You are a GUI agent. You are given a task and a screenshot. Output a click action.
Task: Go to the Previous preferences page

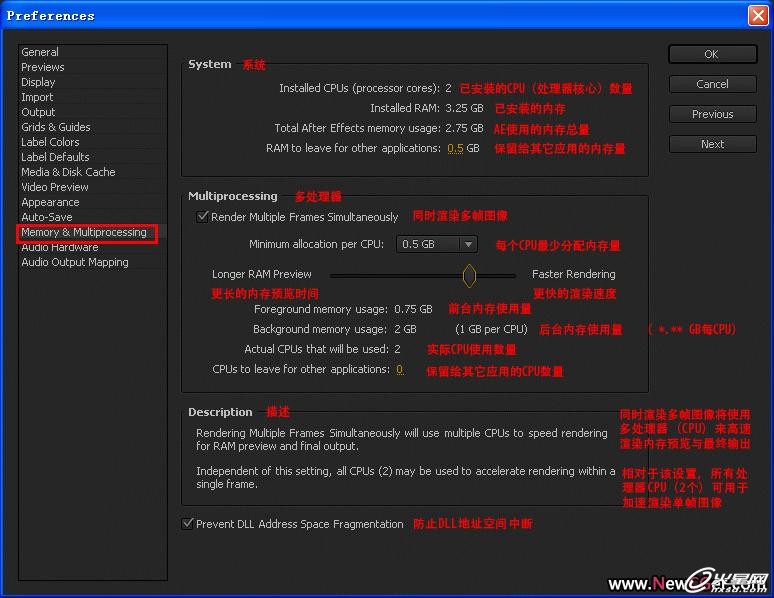click(712, 115)
